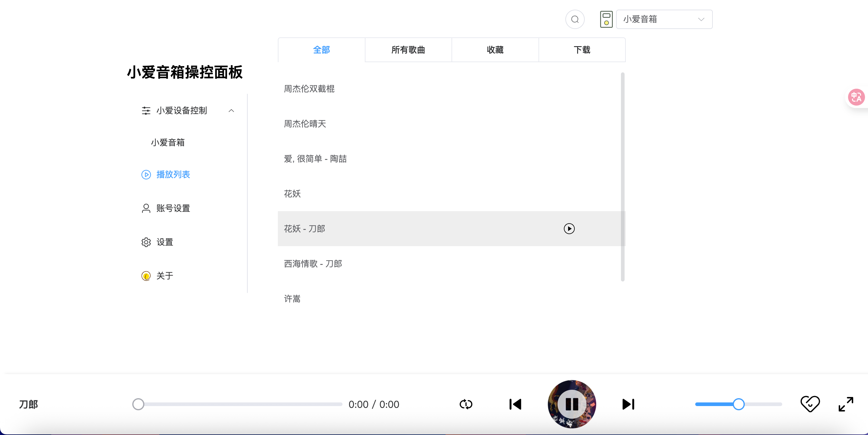Switch to the 所有歌曲 tab
The height and width of the screenshot is (435, 868).
click(x=408, y=50)
